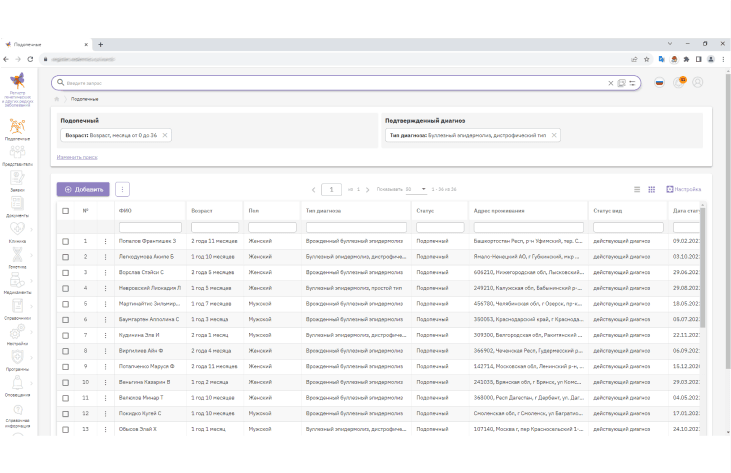731x473 pixels.
Task: Remove the Возраст filter chip
Action: click(x=165, y=135)
